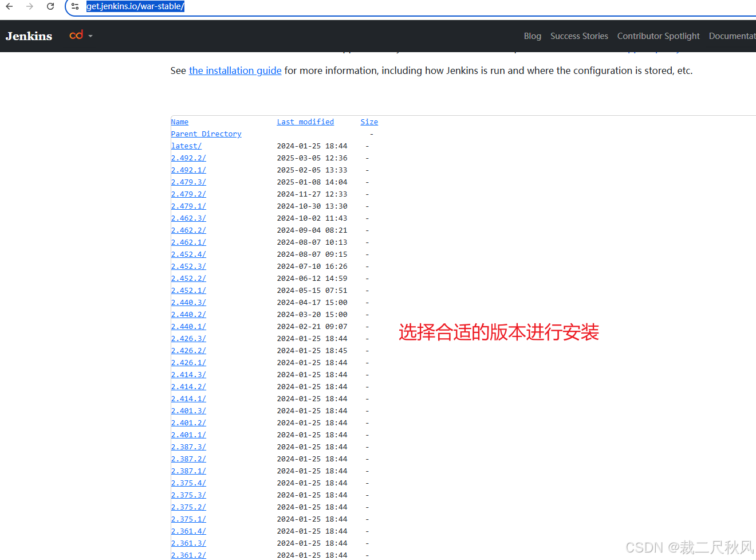
Task: Open the 2.387.2/ version folder
Action: coord(188,459)
